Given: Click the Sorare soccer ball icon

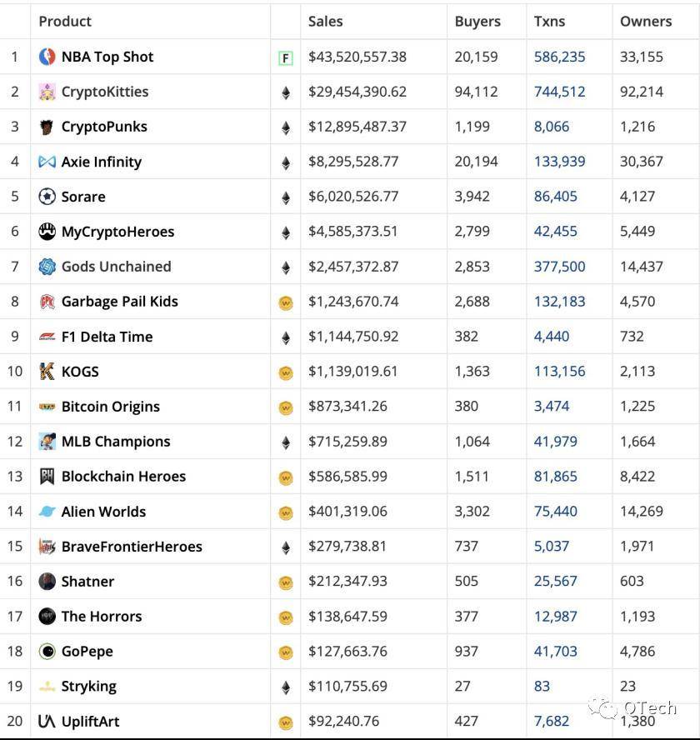Looking at the screenshot, I should (47, 197).
